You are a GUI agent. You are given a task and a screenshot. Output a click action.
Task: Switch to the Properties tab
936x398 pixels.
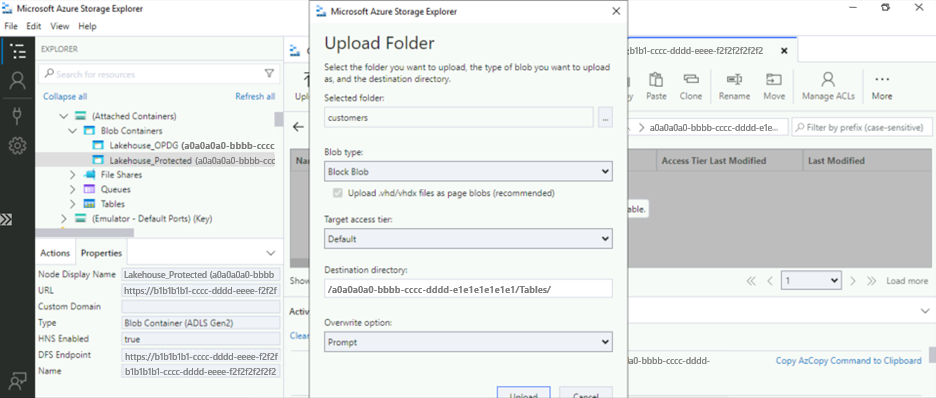pyautogui.click(x=101, y=253)
